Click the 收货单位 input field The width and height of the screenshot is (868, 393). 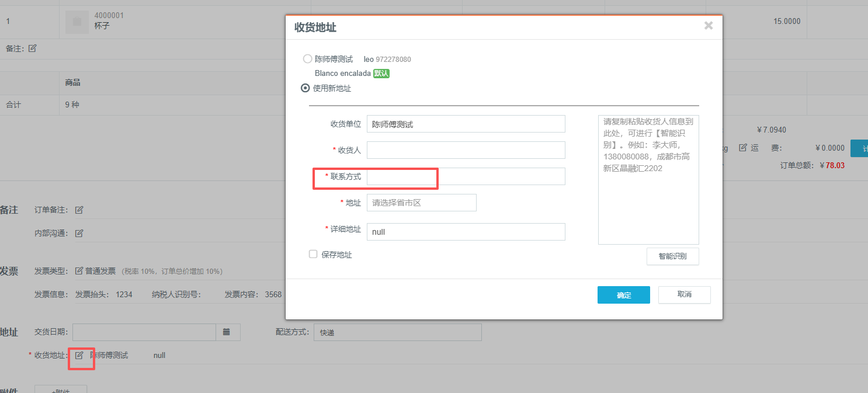pos(466,124)
